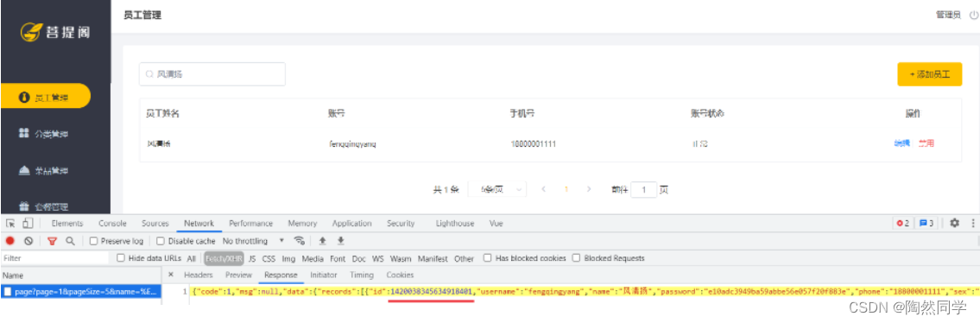
Task: Click the yellow add employee button
Action: point(929,74)
